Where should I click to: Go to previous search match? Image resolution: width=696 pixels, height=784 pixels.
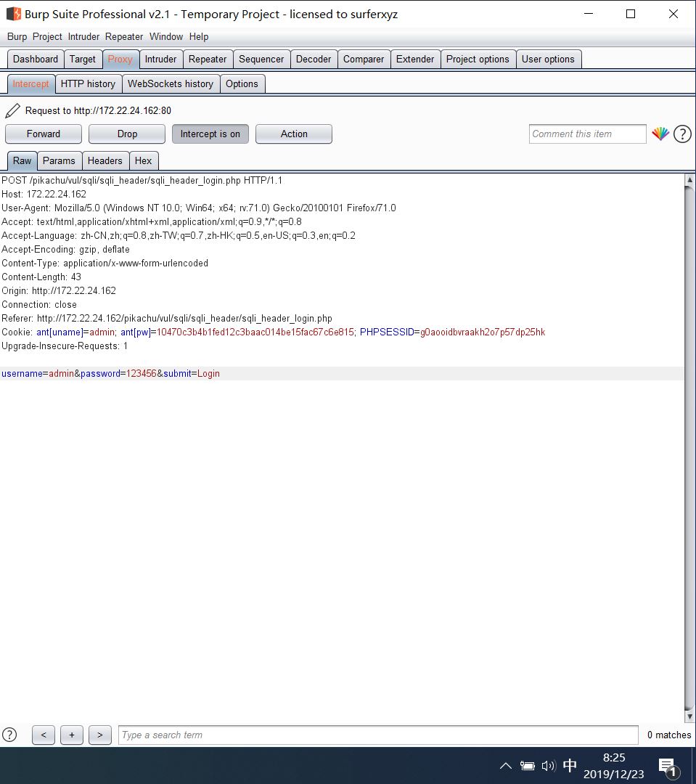tap(44, 735)
